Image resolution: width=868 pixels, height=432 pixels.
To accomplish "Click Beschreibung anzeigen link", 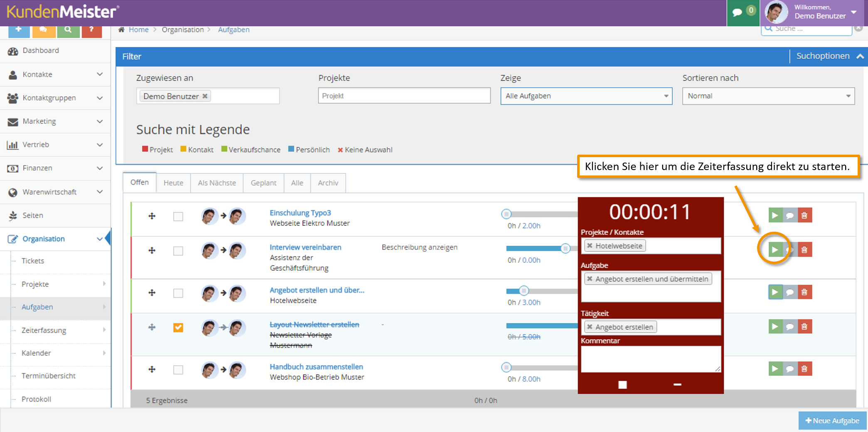I will click(420, 247).
